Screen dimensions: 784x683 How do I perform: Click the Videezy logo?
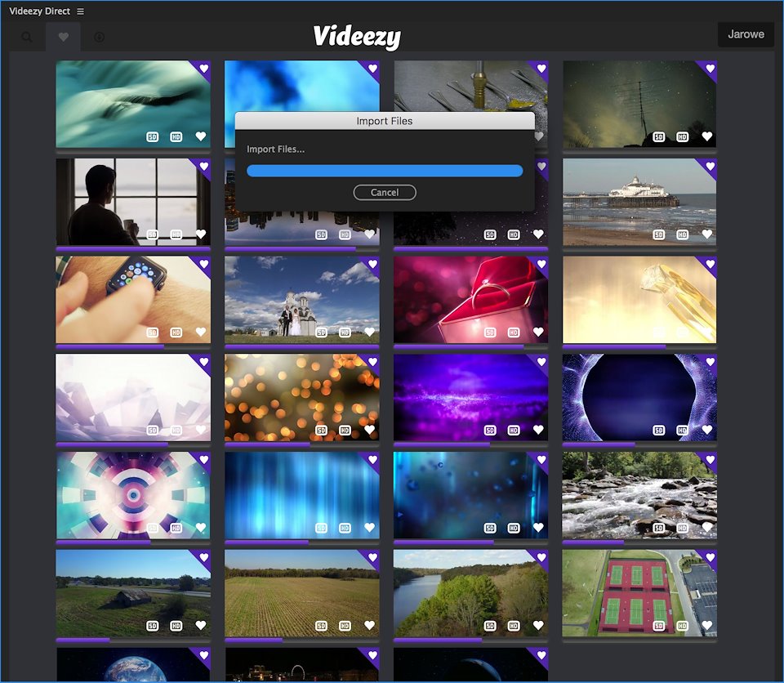(357, 37)
